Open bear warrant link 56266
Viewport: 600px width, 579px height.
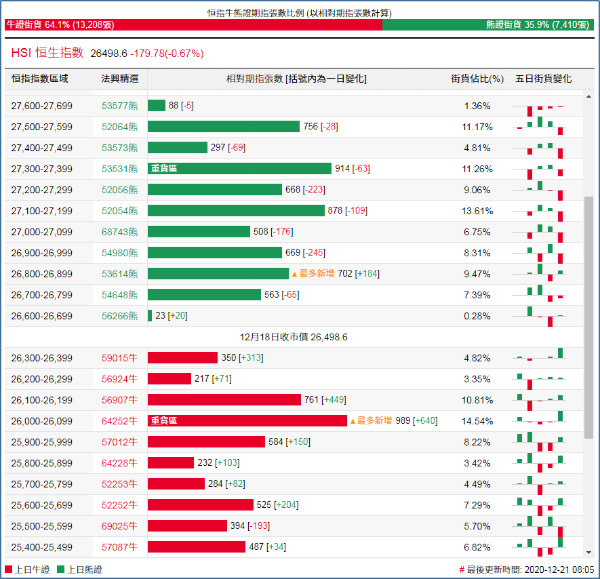[119, 316]
